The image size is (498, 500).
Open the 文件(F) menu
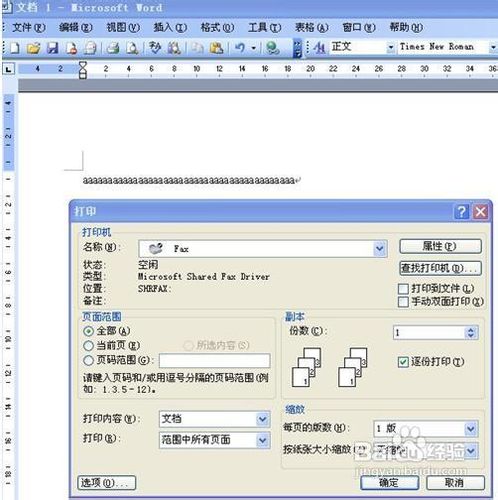(28, 27)
